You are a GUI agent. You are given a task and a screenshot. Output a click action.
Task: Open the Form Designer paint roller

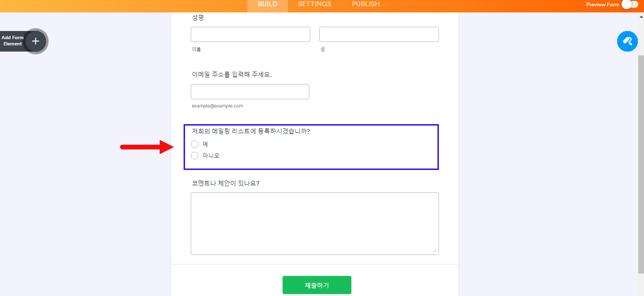pyautogui.click(x=627, y=42)
